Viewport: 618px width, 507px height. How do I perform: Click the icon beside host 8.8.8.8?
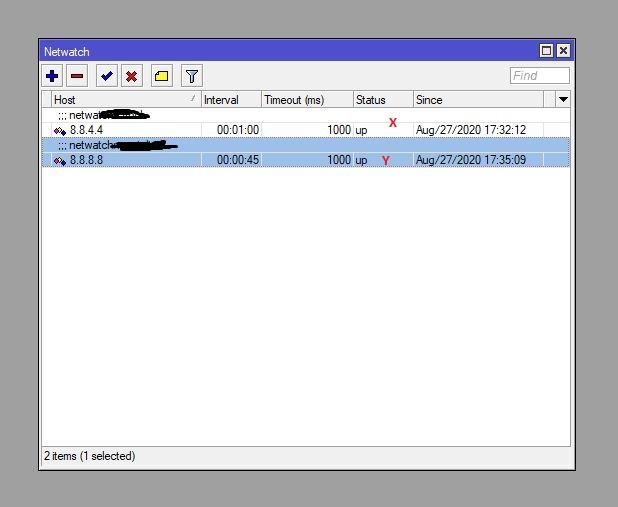pyautogui.click(x=60, y=161)
